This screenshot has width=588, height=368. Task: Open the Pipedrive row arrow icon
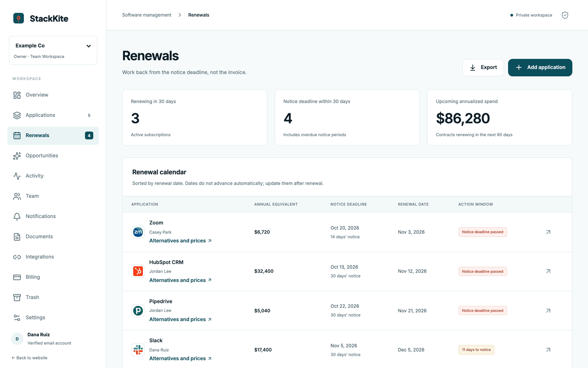pos(548,311)
